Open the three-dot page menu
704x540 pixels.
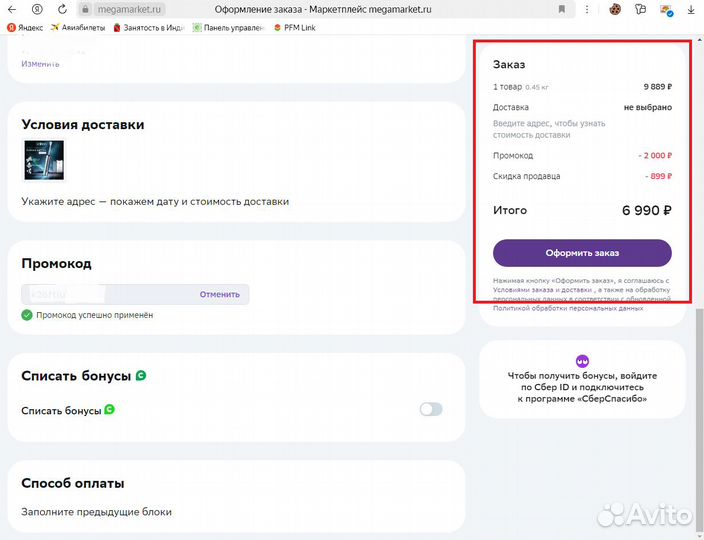pyautogui.click(x=587, y=9)
